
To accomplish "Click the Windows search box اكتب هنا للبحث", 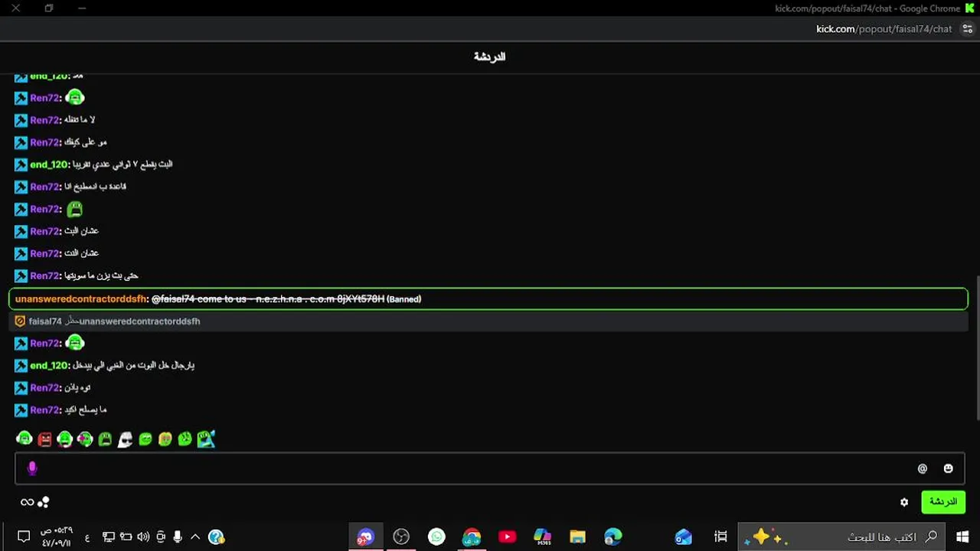I will (x=842, y=536).
